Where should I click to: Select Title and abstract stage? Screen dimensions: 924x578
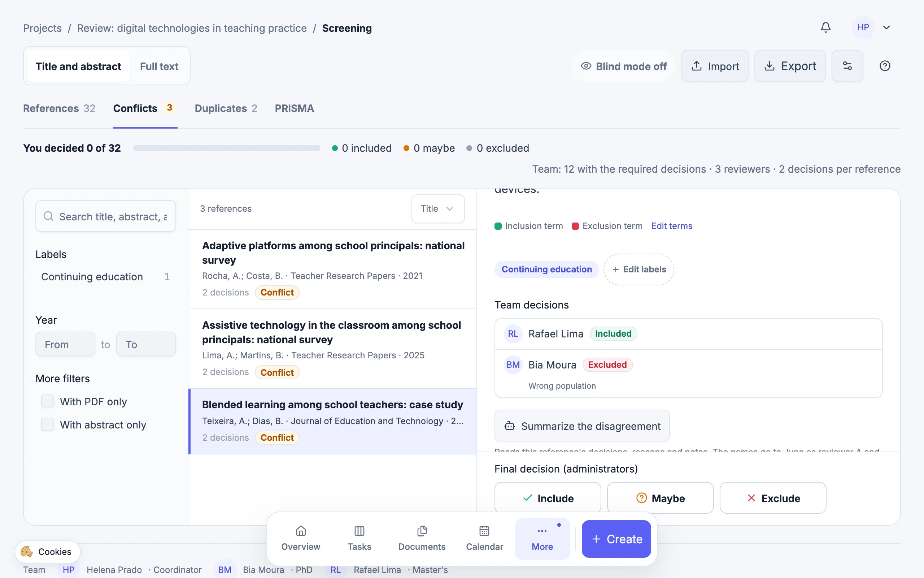[x=78, y=66]
